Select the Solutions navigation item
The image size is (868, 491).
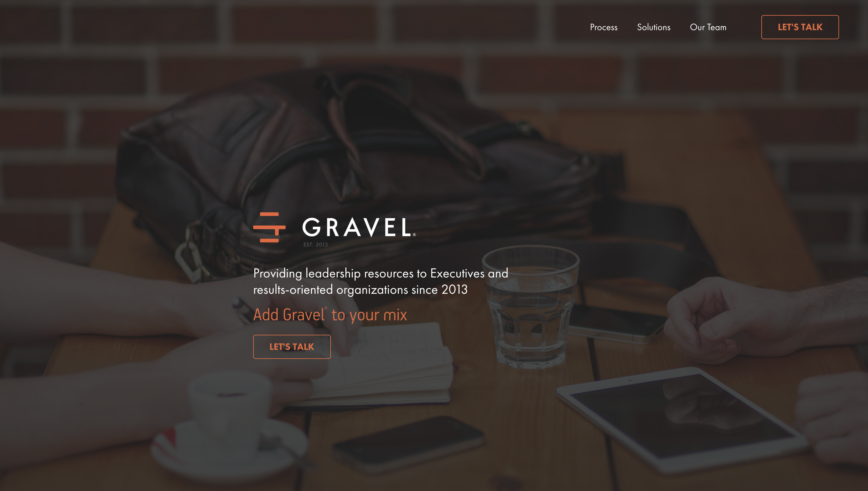pyautogui.click(x=654, y=27)
